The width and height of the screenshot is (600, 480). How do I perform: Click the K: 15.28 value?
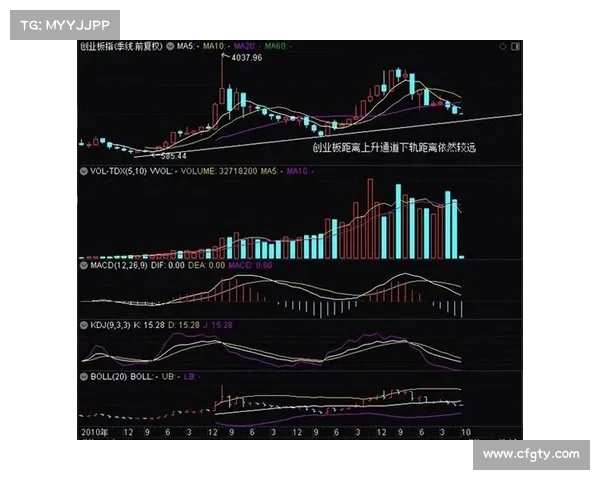coord(149,325)
